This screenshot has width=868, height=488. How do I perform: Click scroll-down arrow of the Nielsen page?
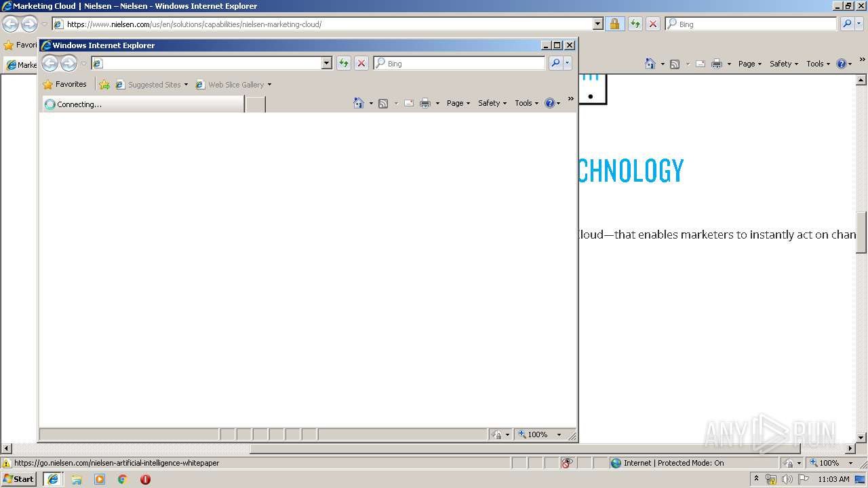pos(861,438)
